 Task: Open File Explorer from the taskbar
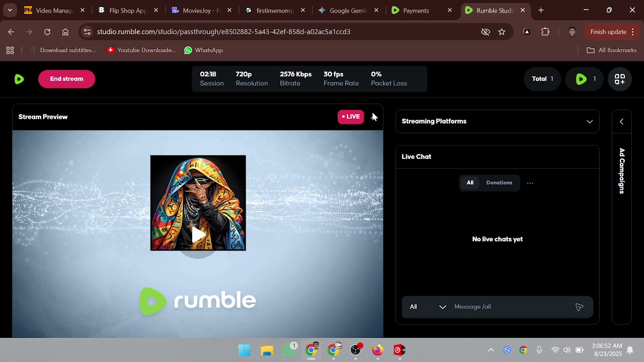point(267,350)
